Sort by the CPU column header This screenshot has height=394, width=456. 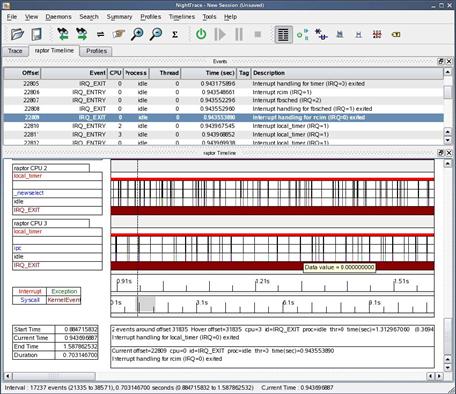[115, 73]
